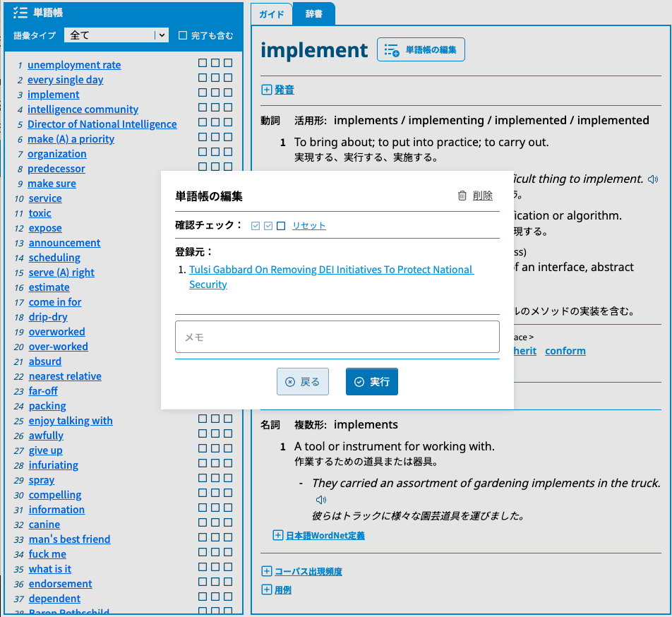The width and height of the screenshot is (672, 617).
Task: Click the plus icon beside 発音
Action: [x=267, y=90]
